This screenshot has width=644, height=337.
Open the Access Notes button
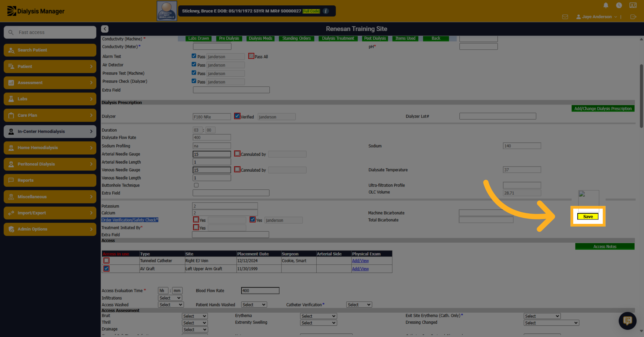[x=605, y=246]
